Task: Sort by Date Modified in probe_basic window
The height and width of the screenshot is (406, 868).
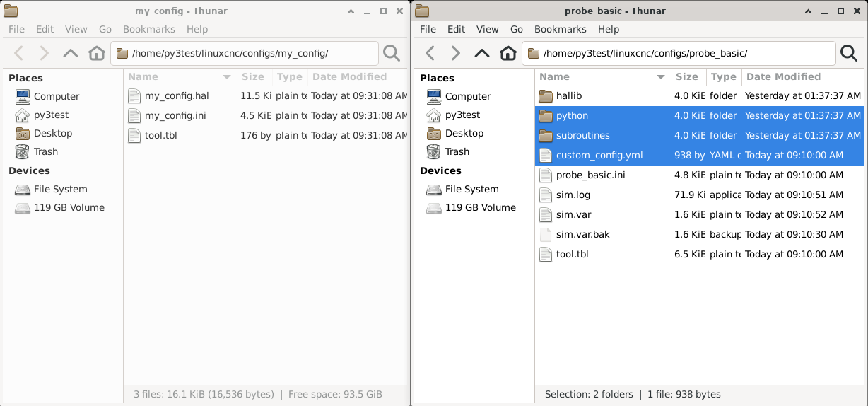Action: [803, 76]
